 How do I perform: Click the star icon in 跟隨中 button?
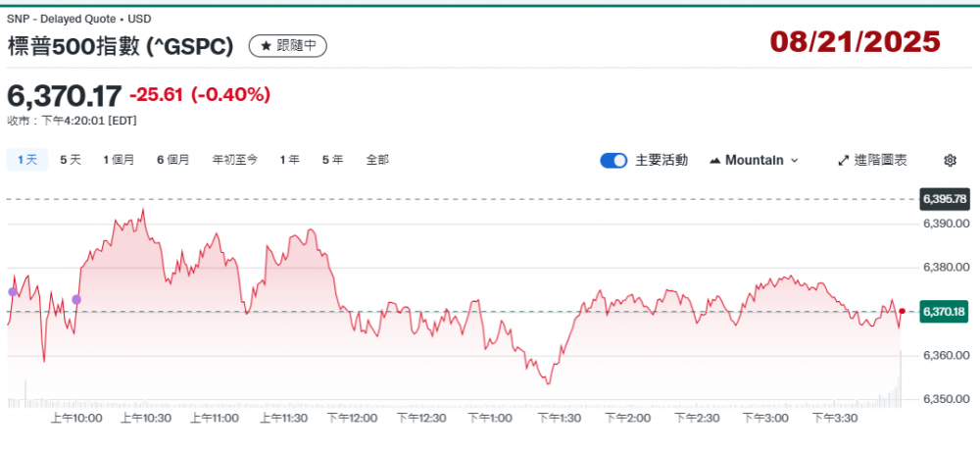point(266,46)
